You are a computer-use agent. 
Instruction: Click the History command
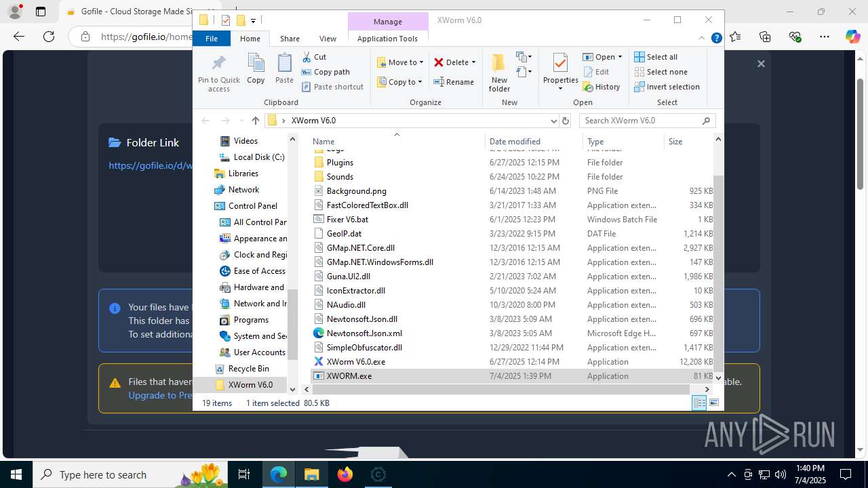click(x=601, y=87)
